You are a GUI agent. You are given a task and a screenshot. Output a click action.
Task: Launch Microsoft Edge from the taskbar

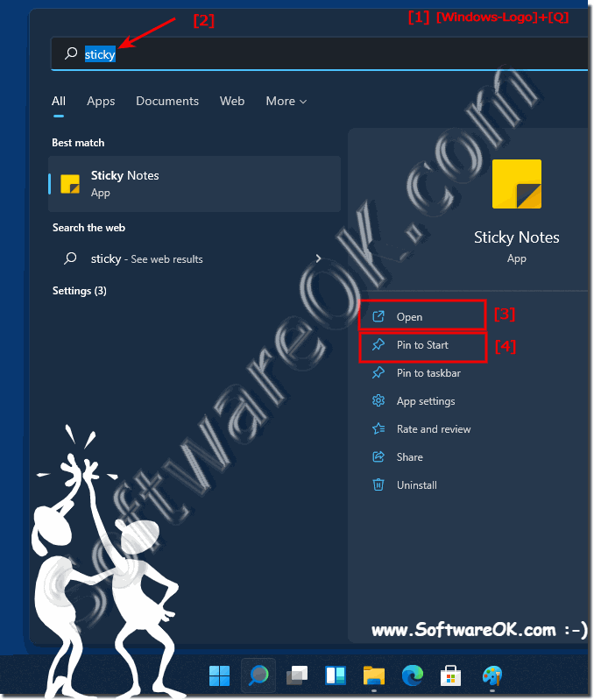[413, 675]
